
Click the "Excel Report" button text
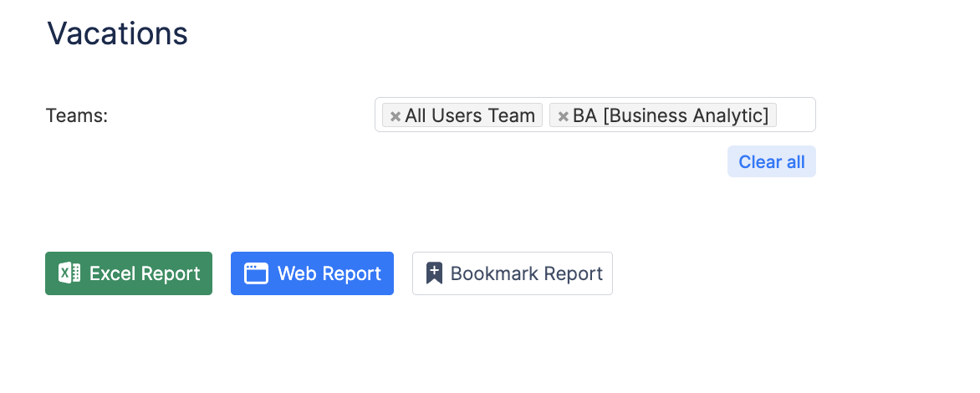[145, 273]
